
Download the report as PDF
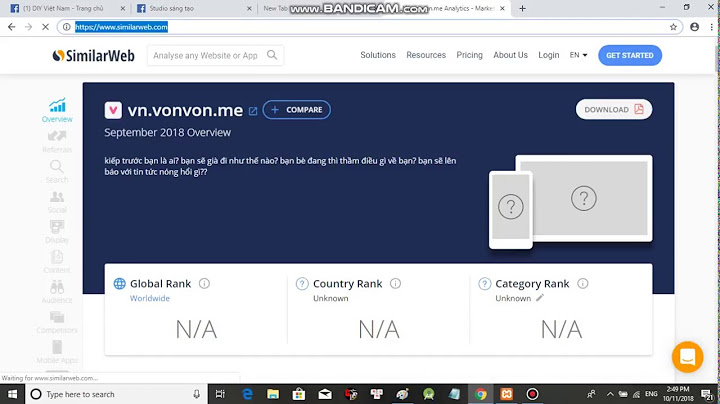coord(614,109)
